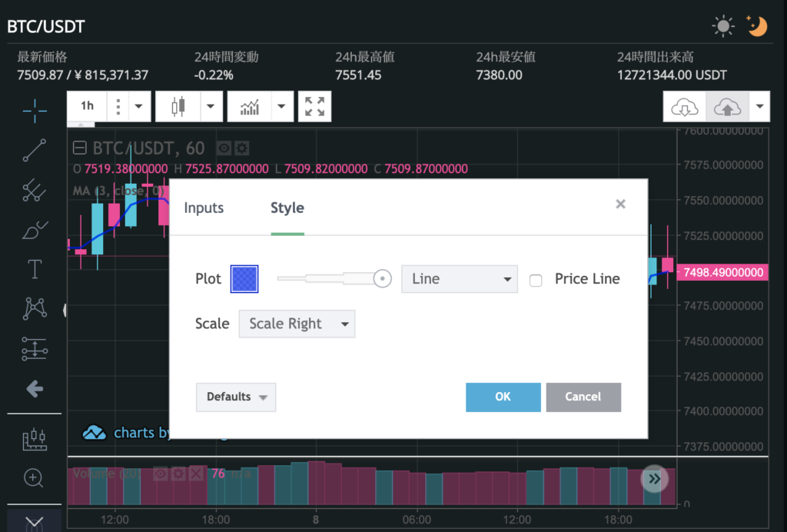The width and height of the screenshot is (787, 532).
Task: Select the text annotation tool
Action: 35,269
